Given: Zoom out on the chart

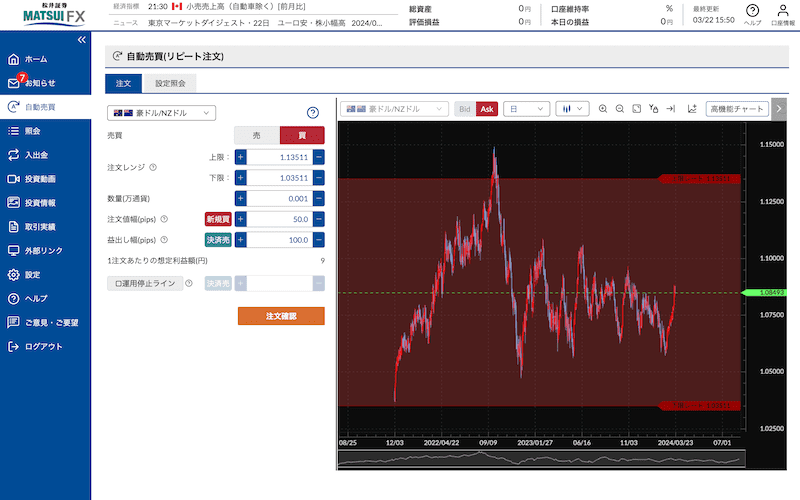Looking at the screenshot, I should coord(619,109).
